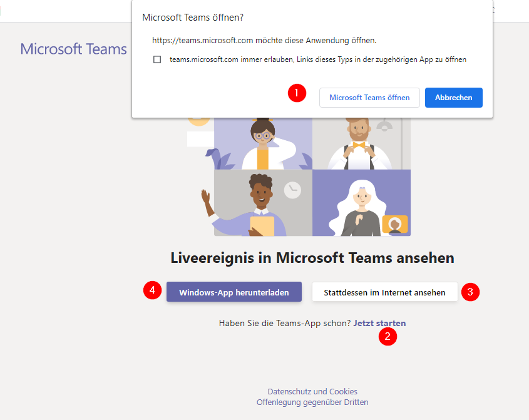The width and height of the screenshot is (529, 420).
Task: Click Windows-App herunterladen button
Action: pyautogui.click(x=234, y=292)
